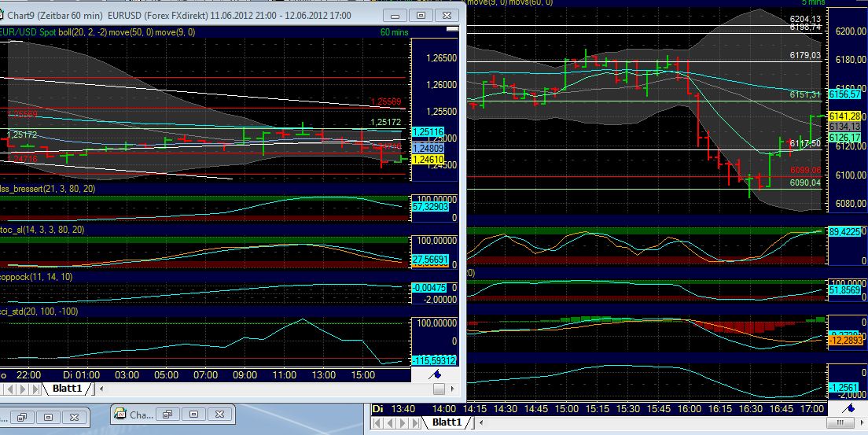868x435 pixels.
Task: Click the pin icon in the 5 mins chart
Action: (848, 408)
